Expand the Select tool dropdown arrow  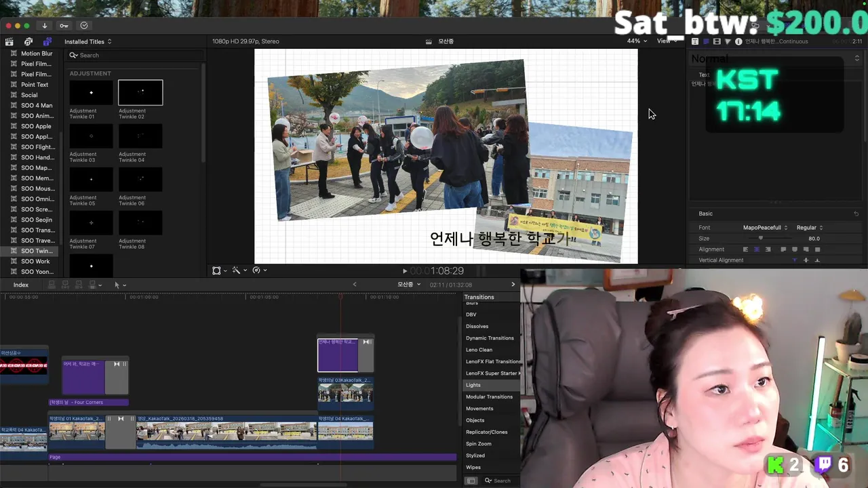(124, 285)
